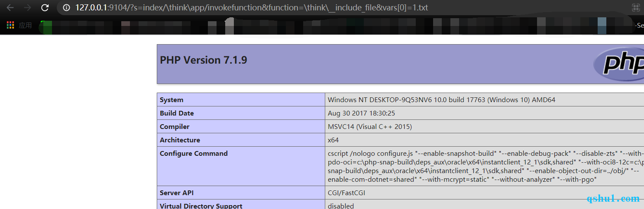The image size is (644, 209).
Task: Go forward with the browser forward arrow
Action: 27,8
